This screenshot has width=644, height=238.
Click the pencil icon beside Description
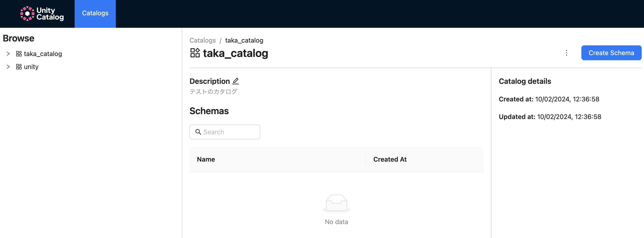click(x=236, y=81)
